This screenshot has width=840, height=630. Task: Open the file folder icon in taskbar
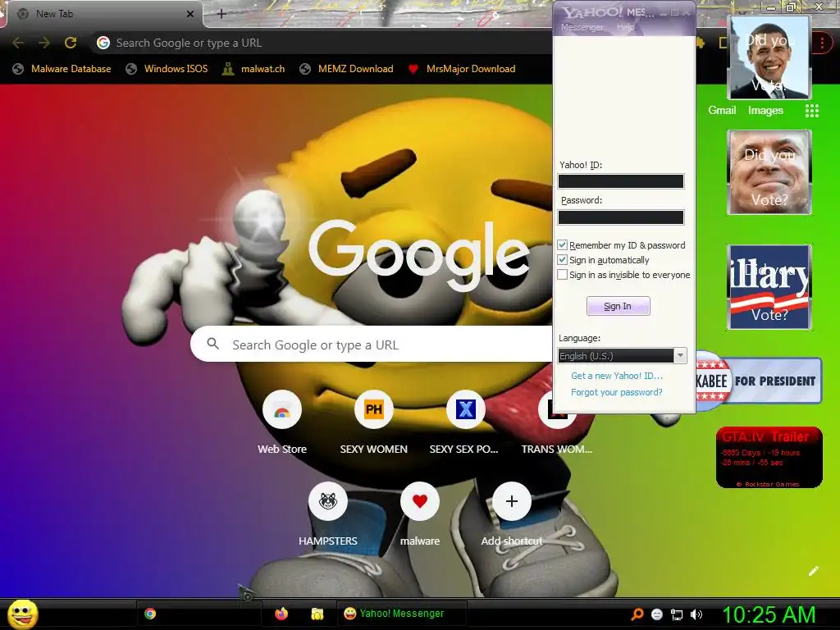pos(317,614)
